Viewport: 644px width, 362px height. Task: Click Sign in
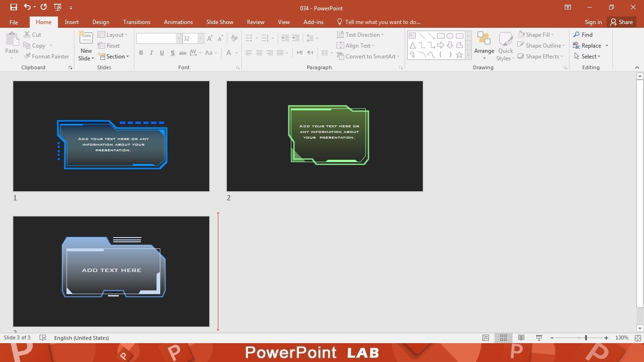pyautogui.click(x=593, y=22)
